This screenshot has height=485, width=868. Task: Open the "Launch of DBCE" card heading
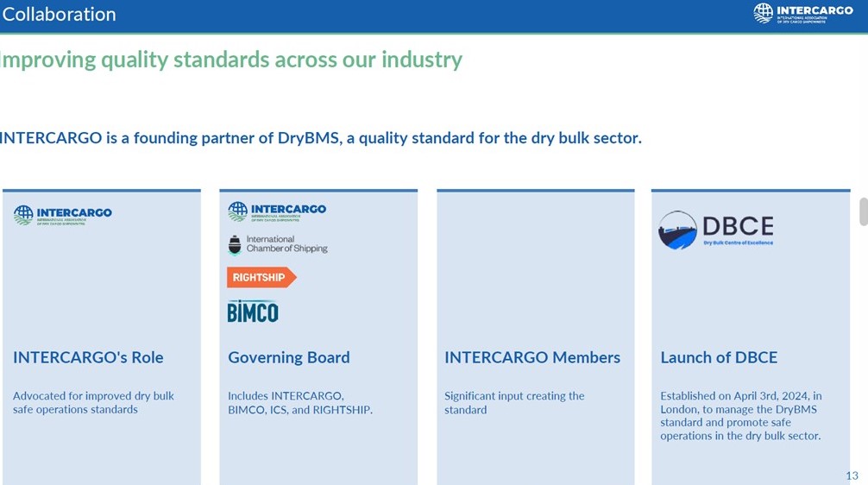click(x=719, y=357)
